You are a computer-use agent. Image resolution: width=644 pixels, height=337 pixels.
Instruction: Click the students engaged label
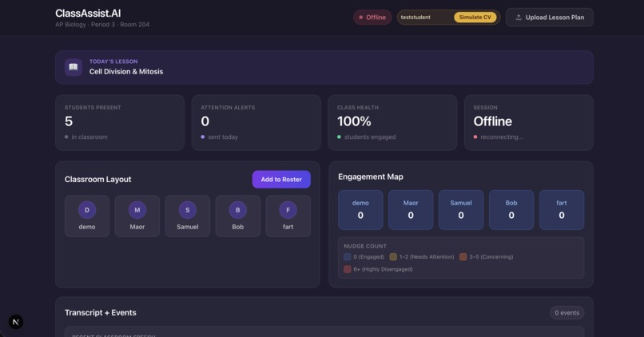[370, 137]
